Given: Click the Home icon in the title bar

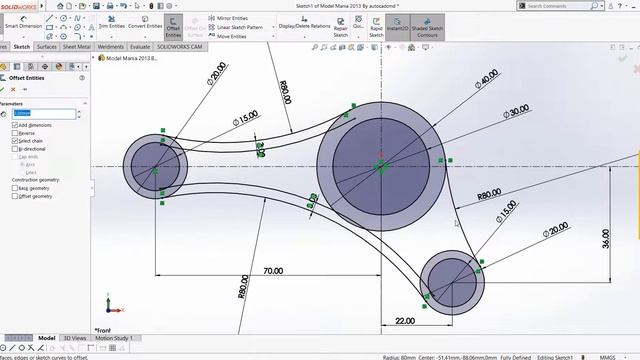Looking at the screenshot, I should point(60,6).
